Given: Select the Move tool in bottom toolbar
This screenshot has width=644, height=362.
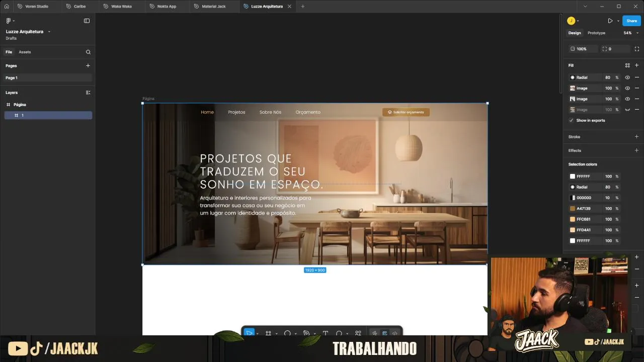Looking at the screenshot, I should tap(249, 333).
